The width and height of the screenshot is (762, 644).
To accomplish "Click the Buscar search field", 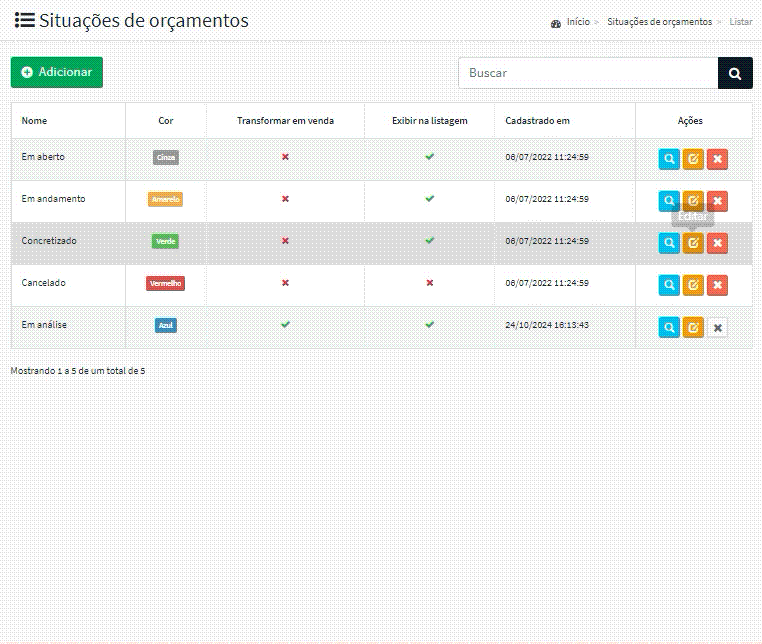I will [x=588, y=73].
